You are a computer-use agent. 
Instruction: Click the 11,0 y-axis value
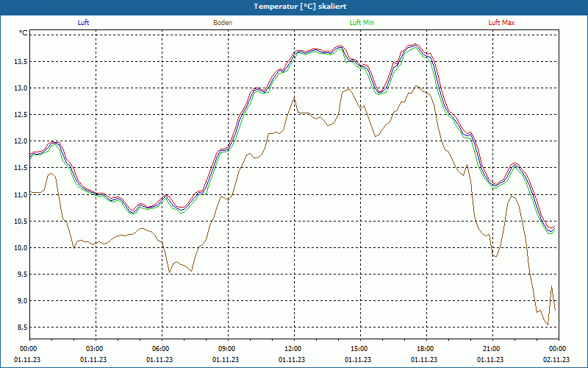pyautogui.click(x=21, y=194)
